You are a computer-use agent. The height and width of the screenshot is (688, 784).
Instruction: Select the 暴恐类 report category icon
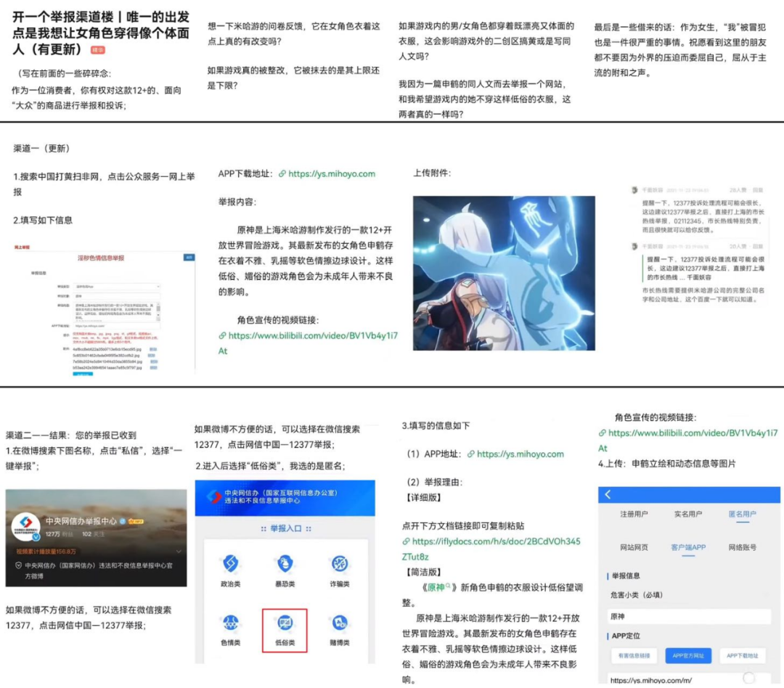(x=285, y=564)
